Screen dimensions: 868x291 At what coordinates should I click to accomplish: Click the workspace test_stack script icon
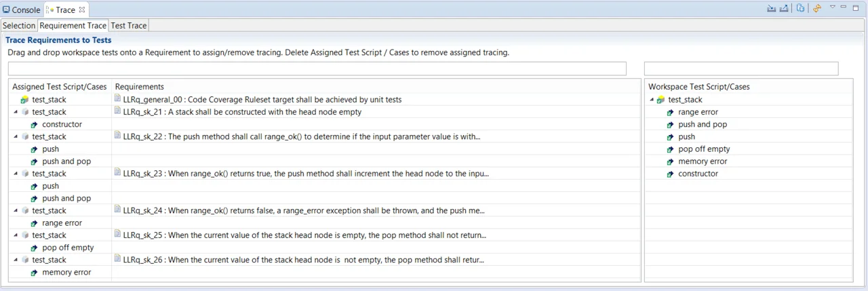coord(661,100)
